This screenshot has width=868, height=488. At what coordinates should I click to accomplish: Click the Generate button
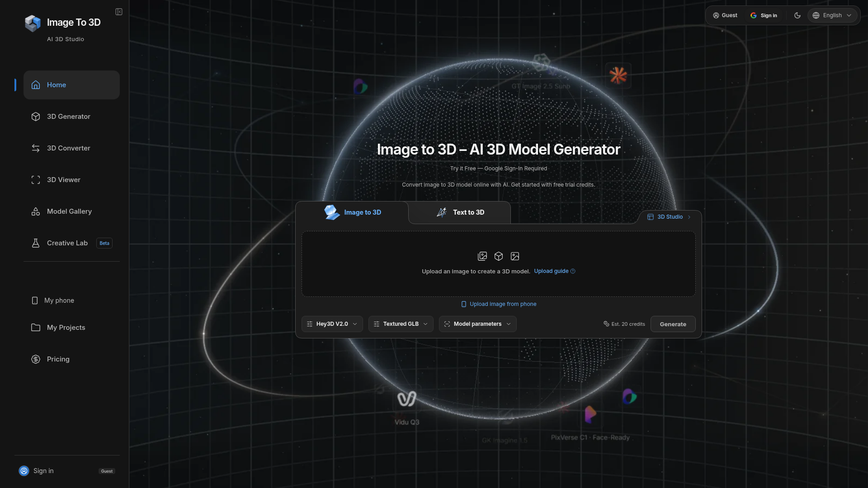point(673,324)
